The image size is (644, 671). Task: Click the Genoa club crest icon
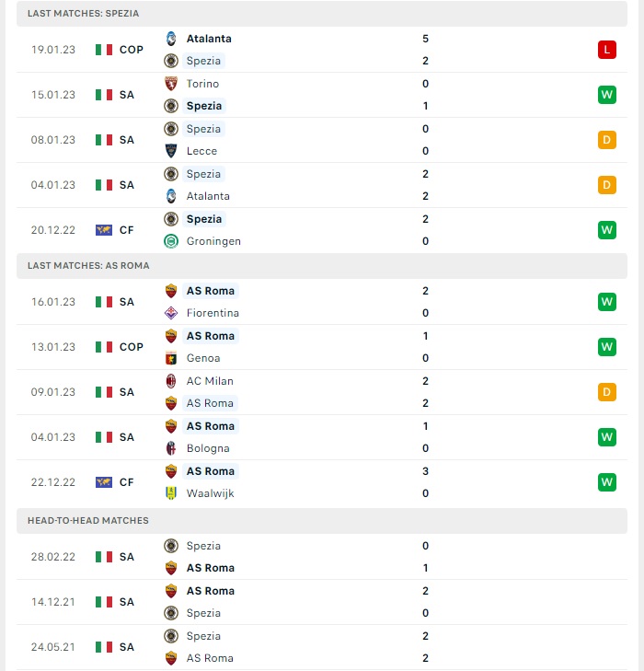[171, 358]
